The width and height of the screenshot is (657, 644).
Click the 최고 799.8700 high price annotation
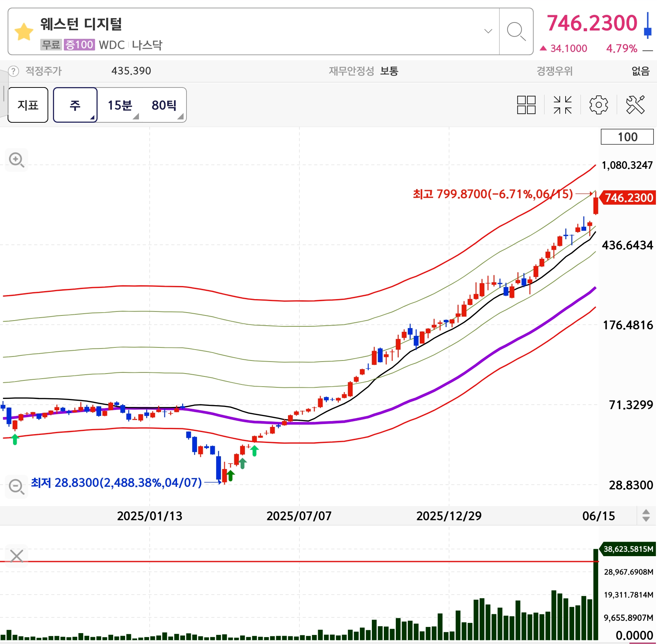tap(493, 194)
